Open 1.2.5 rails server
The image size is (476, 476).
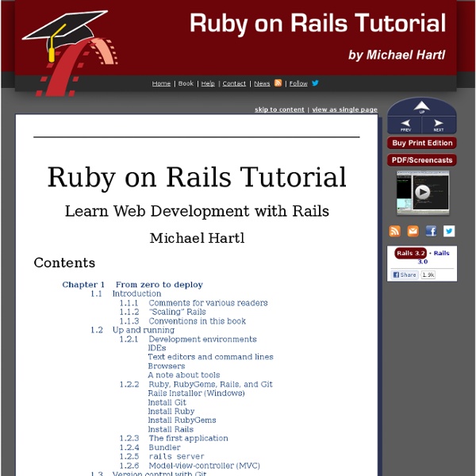tap(162, 456)
